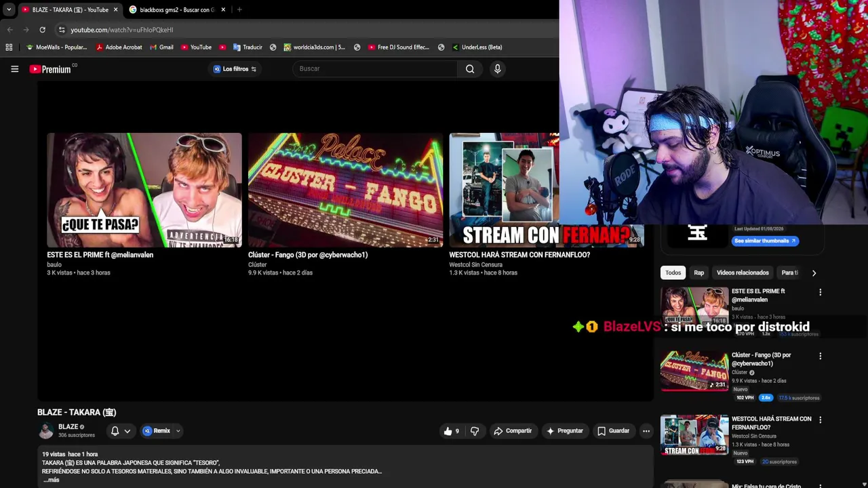
Task: Open options for Clúster - Fango sidebar video
Action: pos(820,356)
